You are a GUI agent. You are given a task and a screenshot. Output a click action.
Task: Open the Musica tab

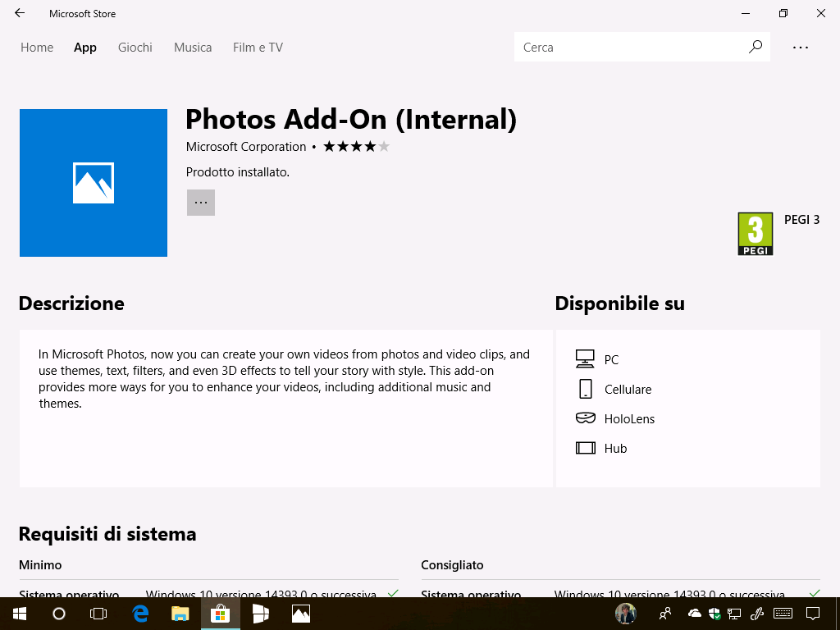(193, 48)
